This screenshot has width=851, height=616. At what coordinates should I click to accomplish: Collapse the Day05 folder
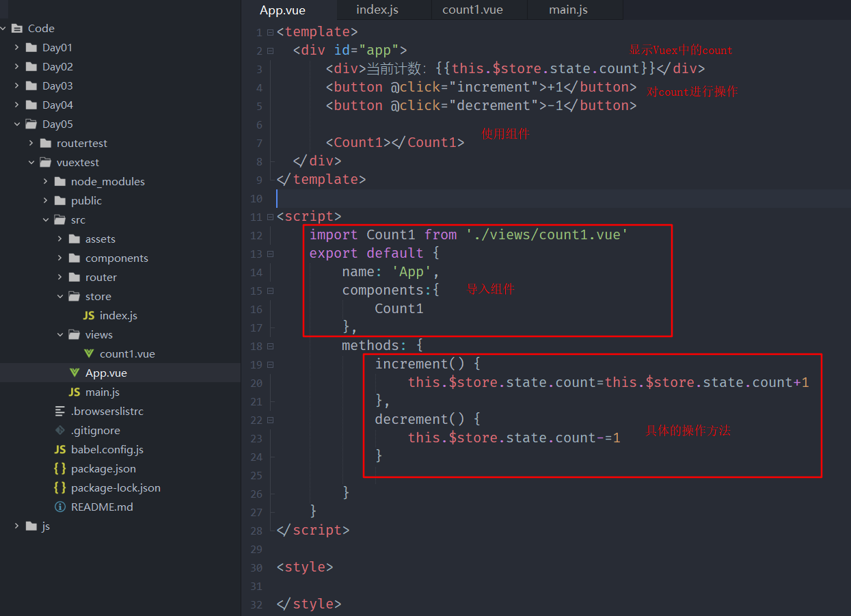point(17,124)
